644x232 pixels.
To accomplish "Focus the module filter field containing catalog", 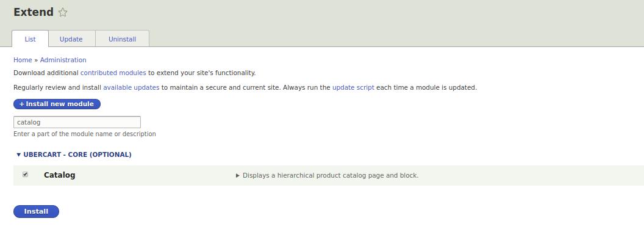I will [x=77, y=122].
